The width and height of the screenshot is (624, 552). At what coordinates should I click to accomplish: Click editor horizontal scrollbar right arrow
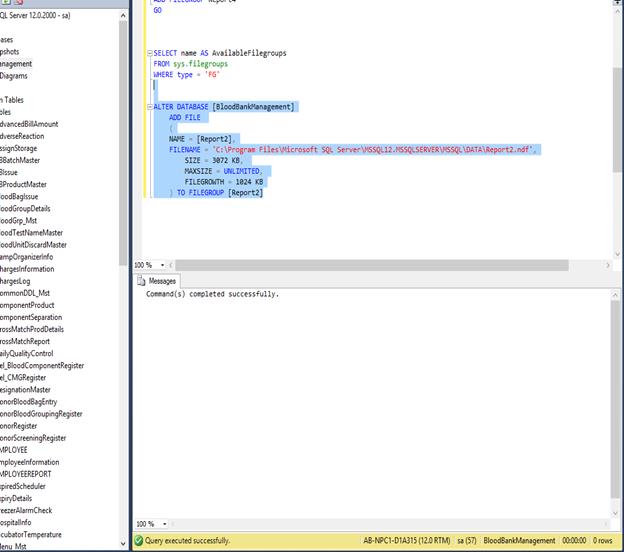tap(608, 265)
